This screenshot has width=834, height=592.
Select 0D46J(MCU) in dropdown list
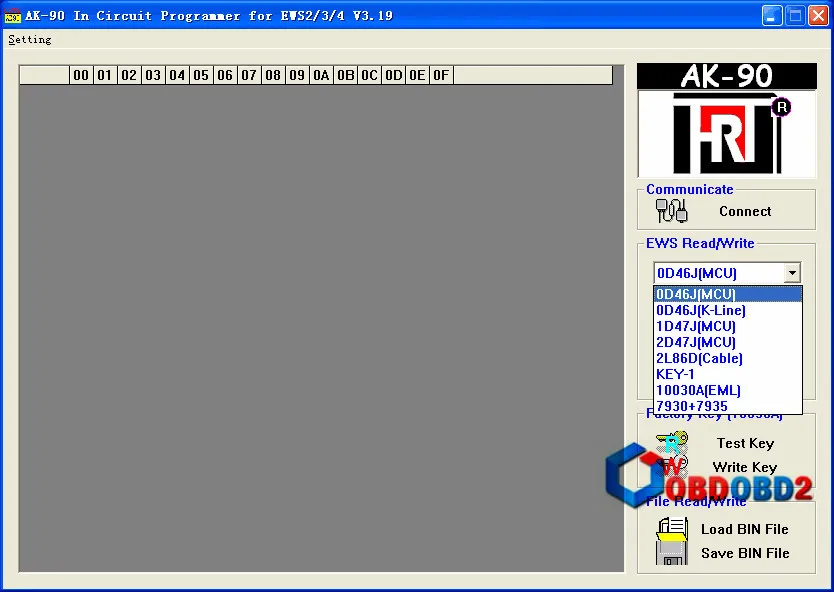pyautogui.click(x=728, y=294)
